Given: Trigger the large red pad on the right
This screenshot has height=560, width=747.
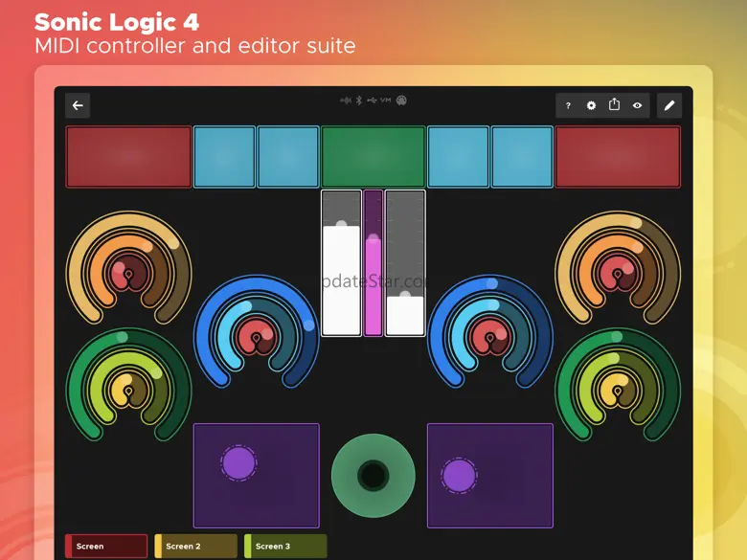Looking at the screenshot, I should pos(618,157).
